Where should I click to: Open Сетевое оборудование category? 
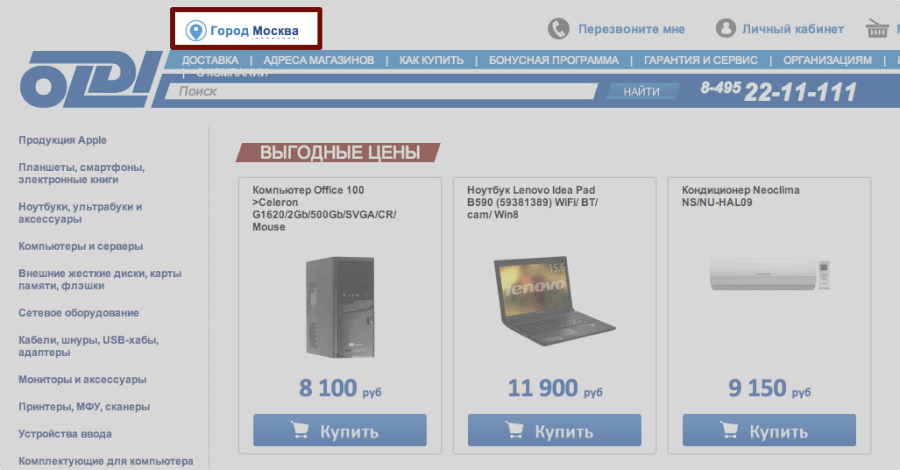click(79, 313)
